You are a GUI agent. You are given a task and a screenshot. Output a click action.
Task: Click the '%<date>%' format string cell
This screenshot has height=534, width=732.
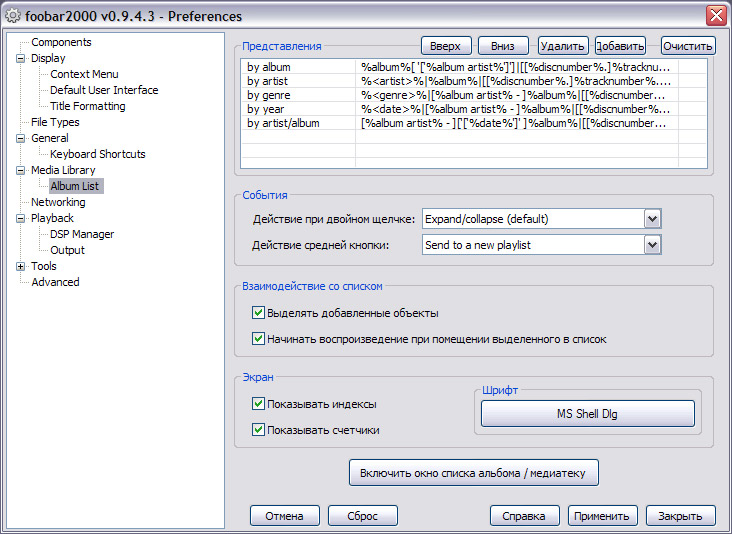516,109
